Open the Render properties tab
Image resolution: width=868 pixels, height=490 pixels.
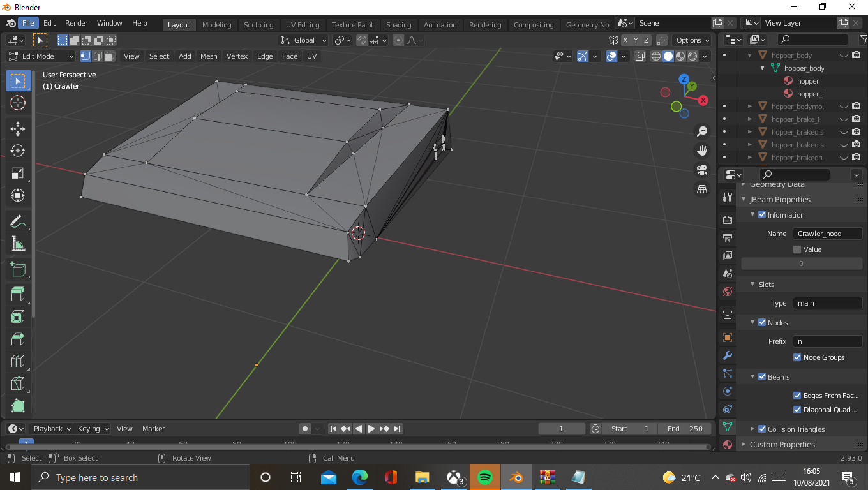728,219
